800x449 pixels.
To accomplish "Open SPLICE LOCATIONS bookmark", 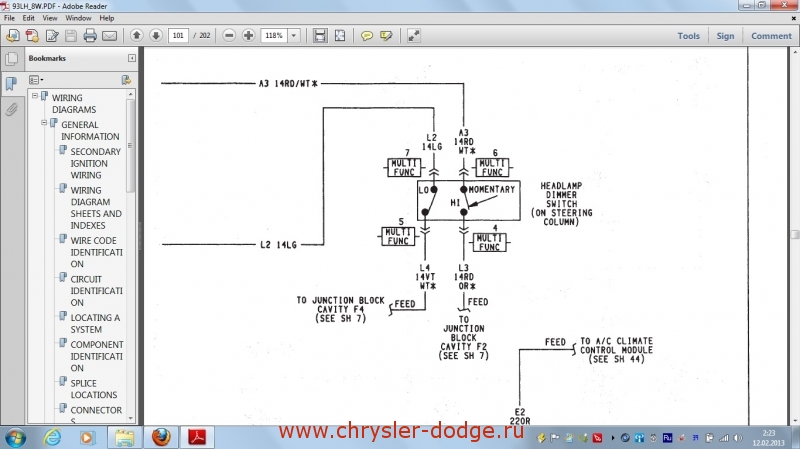I will (94, 389).
